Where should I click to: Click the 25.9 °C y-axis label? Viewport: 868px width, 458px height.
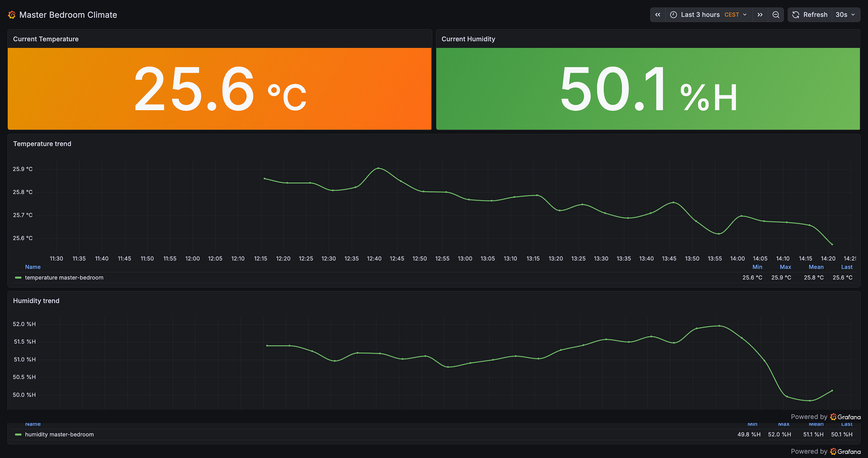click(23, 169)
